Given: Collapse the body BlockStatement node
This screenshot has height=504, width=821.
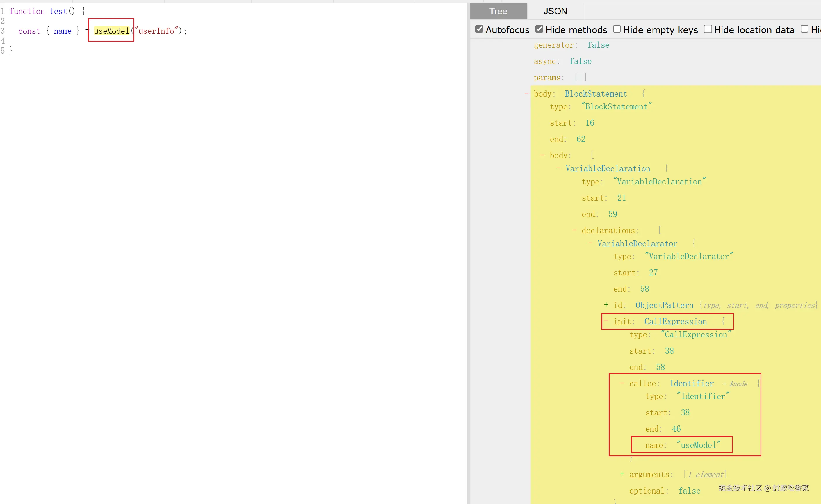Looking at the screenshot, I should [x=526, y=94].
